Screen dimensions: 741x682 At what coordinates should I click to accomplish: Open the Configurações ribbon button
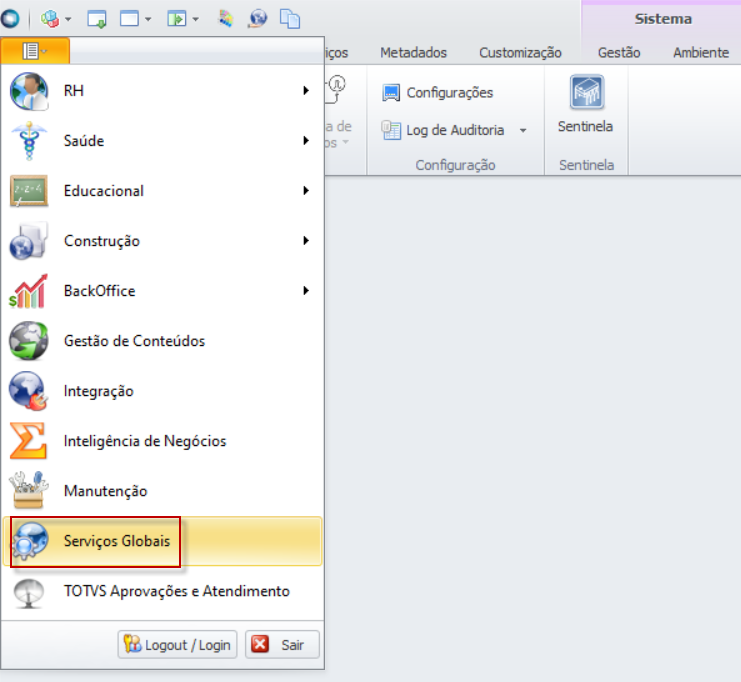(438, 93)
